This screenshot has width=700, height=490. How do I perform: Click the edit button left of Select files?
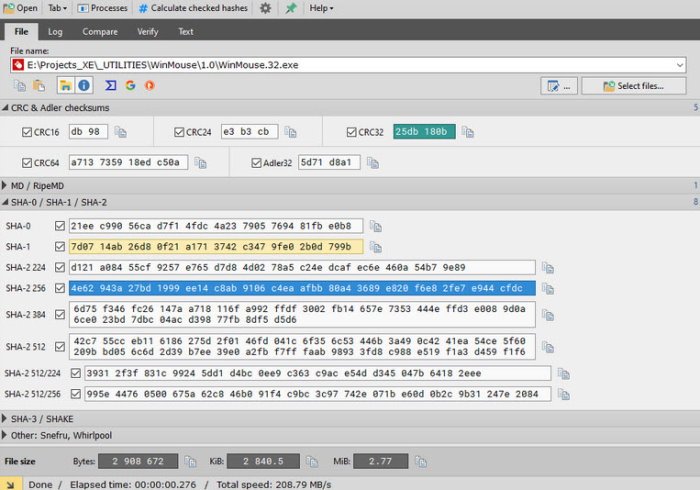tap(559, 86)
